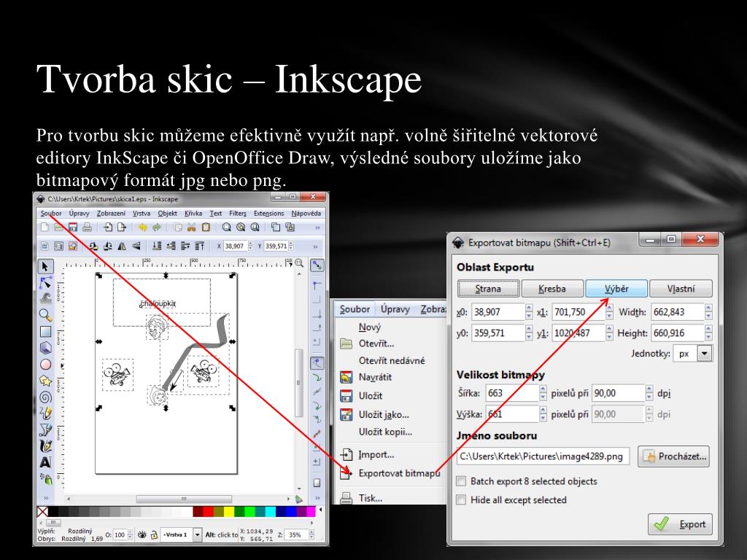Image resolution: width=747 pixels, height=560 pixels.
Task: Pick the red swatch in color palette
Action: (x=208, y=511)
